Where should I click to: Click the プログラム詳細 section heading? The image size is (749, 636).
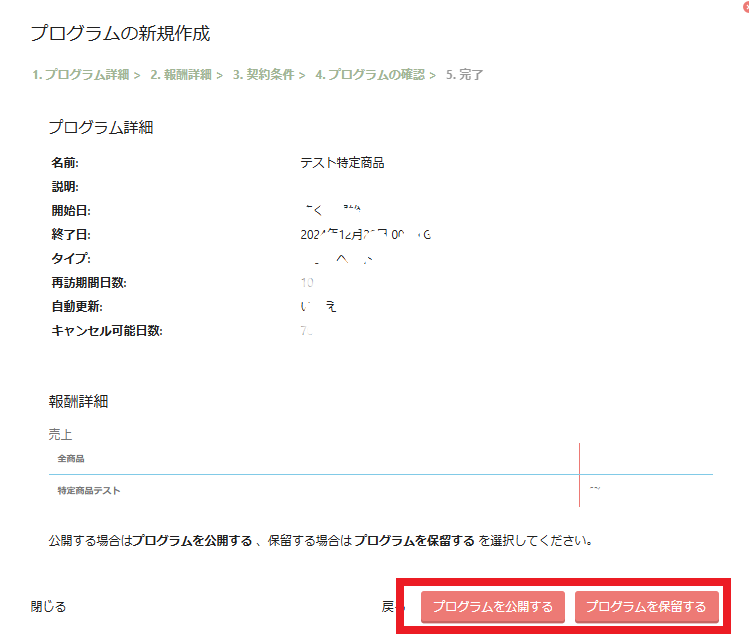(x=100, y=128)
